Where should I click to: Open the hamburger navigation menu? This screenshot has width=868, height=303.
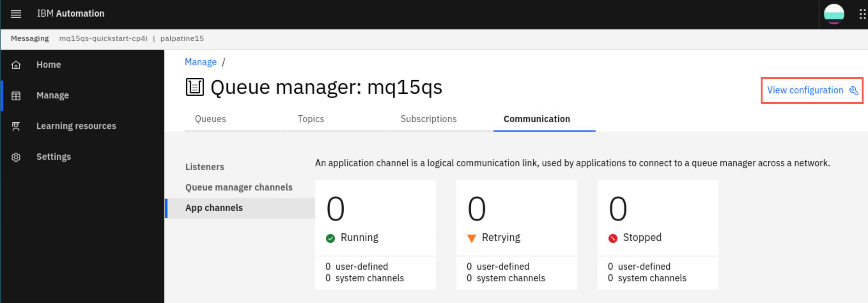pos(16,14)
